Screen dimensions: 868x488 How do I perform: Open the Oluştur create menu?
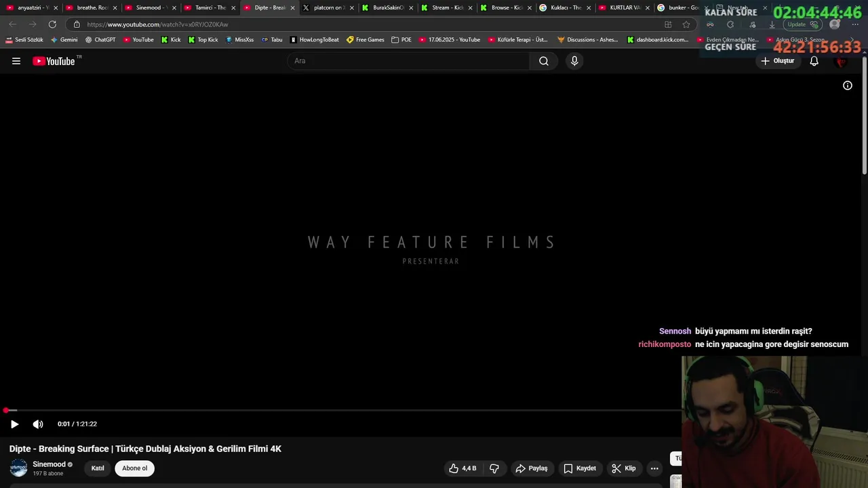[x=777, y=61]
